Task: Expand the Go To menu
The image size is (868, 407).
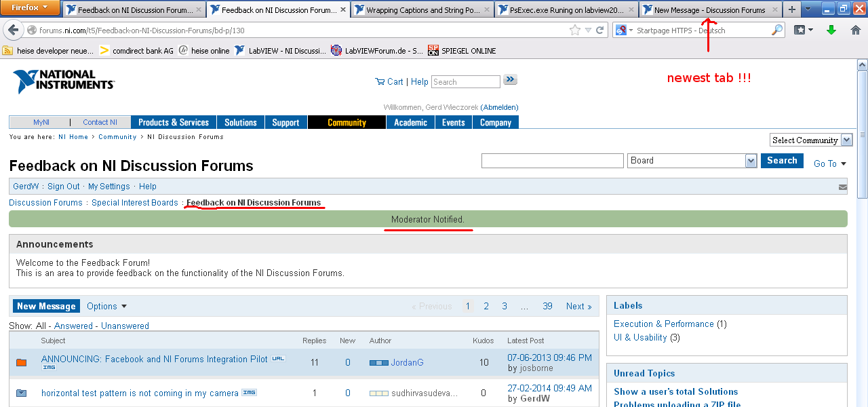Action: point(830,163)
